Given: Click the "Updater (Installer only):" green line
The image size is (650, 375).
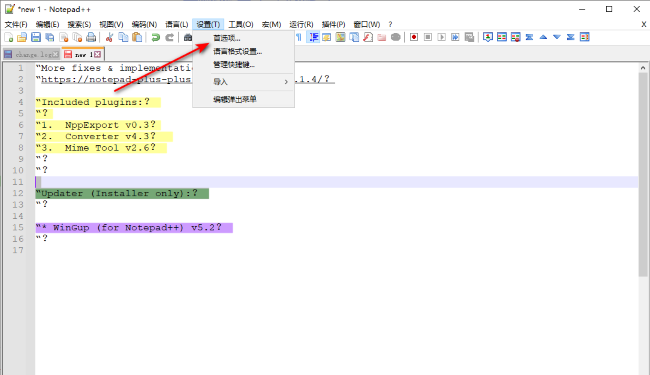Looking at the screenshot, I should [x=122, y=194].
